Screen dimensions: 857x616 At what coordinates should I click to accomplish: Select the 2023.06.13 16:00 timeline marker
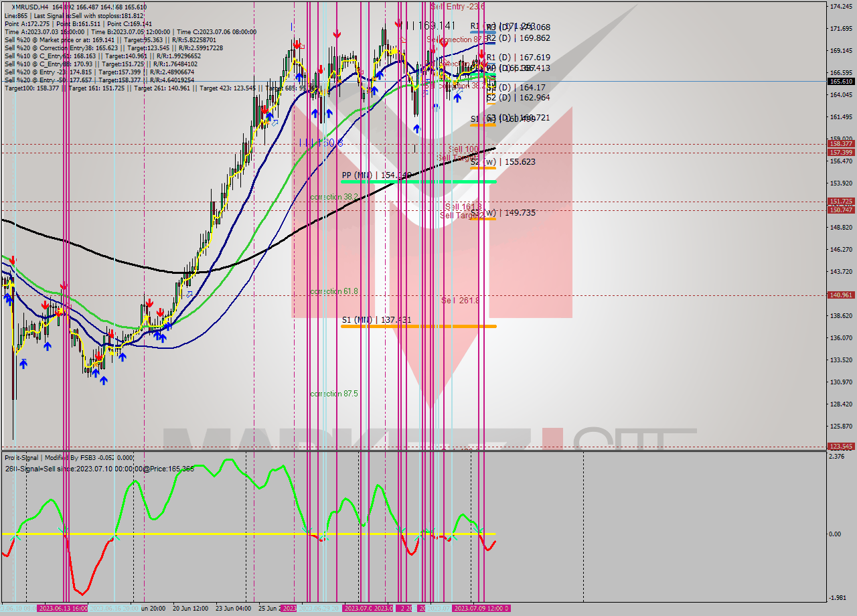(x=62, y=609)
